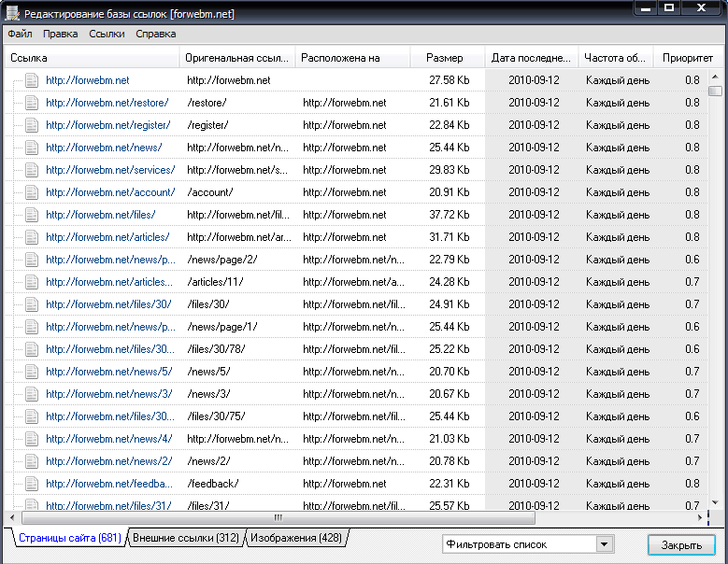Select link http://forwebm.net/register/
This screenshot has width=728, height=564.
point(108,125)
